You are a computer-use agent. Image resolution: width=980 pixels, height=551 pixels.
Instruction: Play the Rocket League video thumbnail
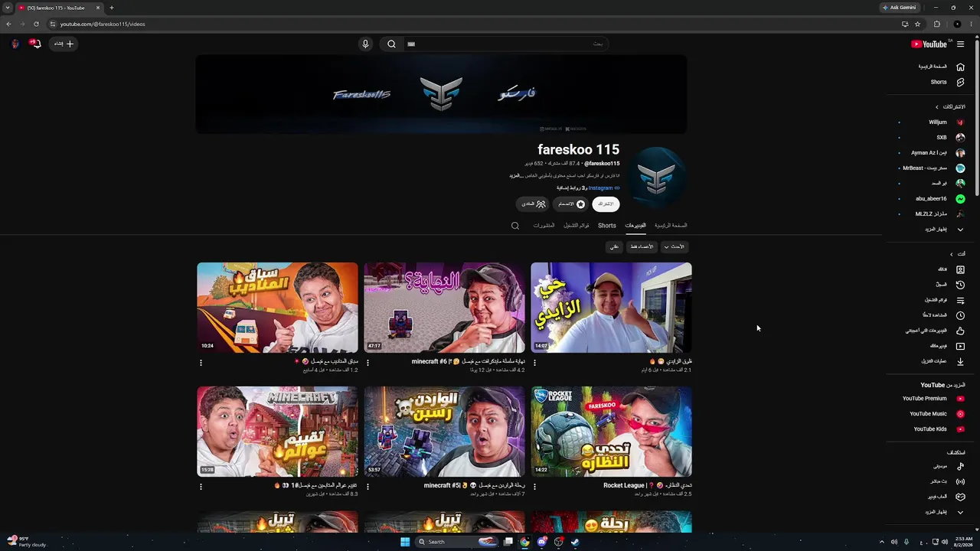pyautogui.click(x=611, y=432)
